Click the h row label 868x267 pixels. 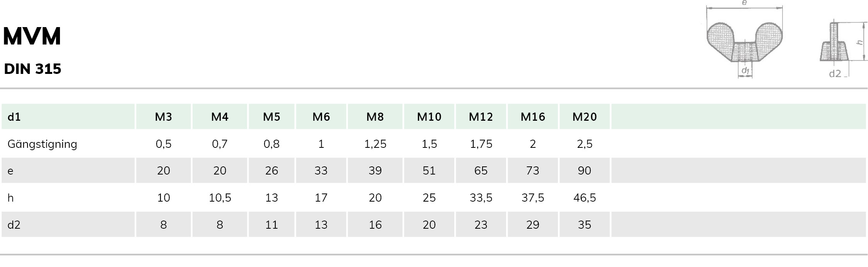[10, 198]
